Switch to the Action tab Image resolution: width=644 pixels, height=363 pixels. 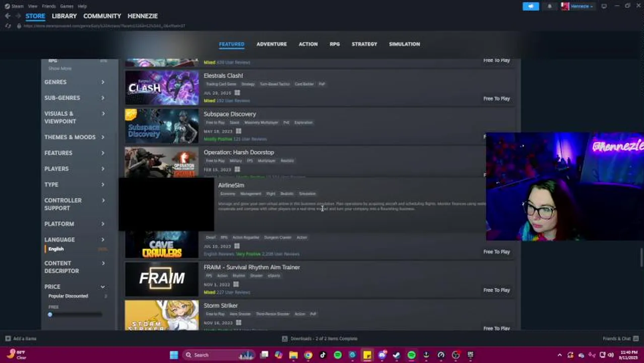pos(308,44)
